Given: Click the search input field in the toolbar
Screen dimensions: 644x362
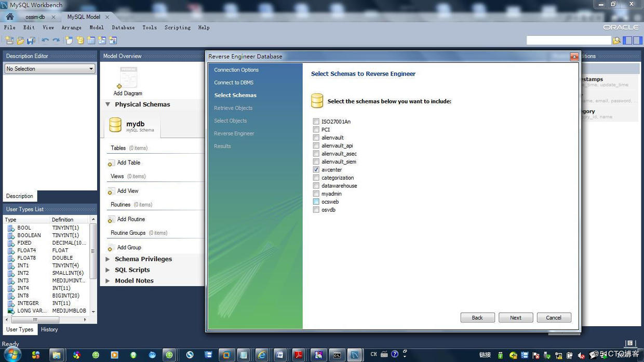Looking at the screenshot, I should click(x=569, y=41).
